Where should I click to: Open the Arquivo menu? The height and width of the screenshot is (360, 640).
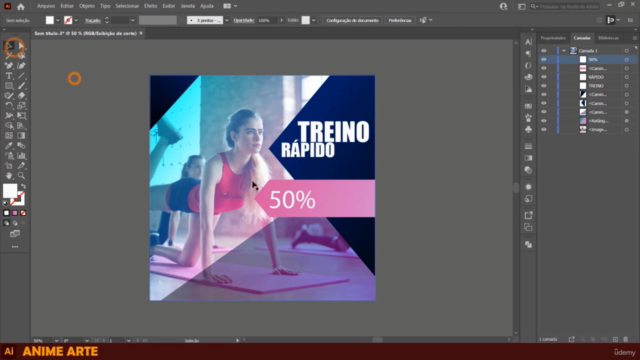[46, 6]
